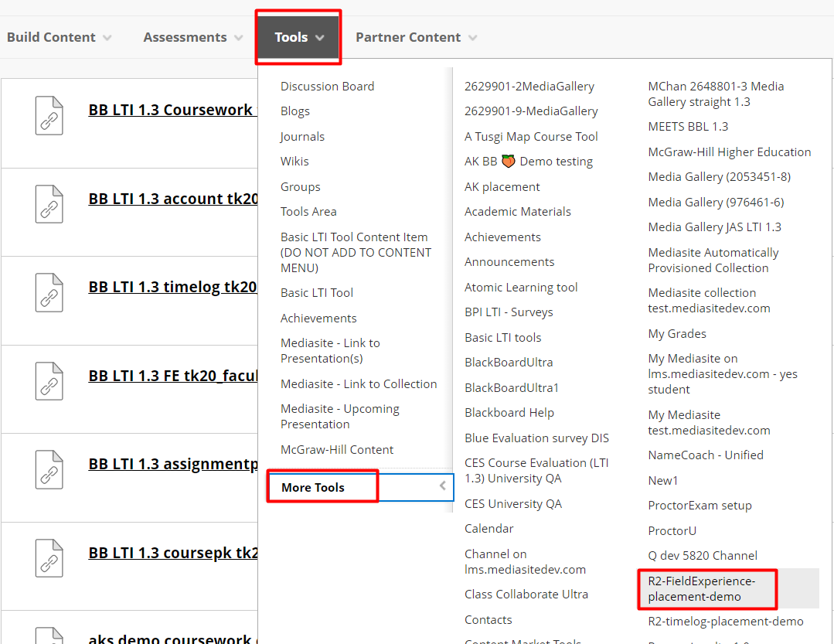Select Media Gallery (976461-6)
Viewport: 834px width, 644px height.
click(x=716, y=202)
